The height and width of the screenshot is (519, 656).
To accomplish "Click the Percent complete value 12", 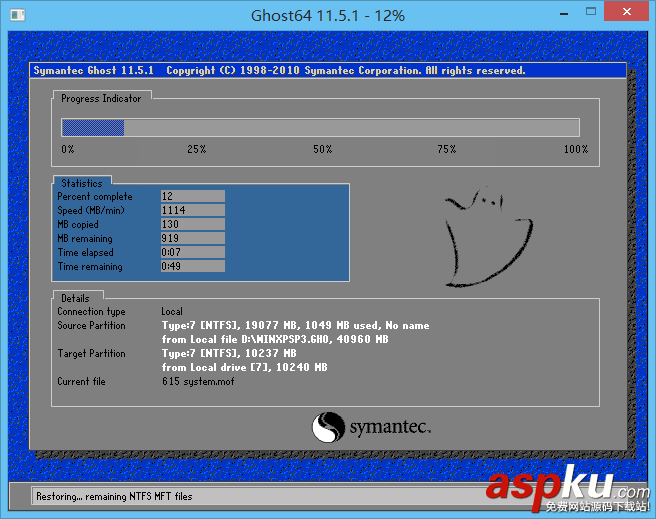I will point(193,196).
